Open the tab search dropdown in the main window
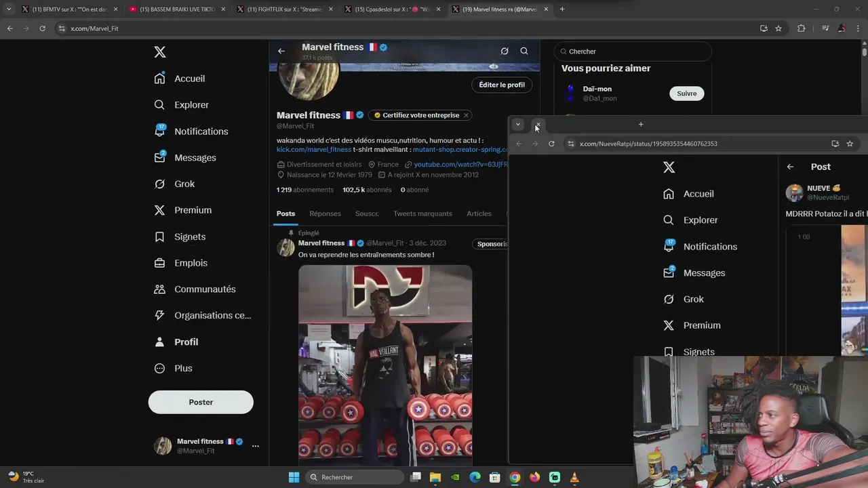The height and width of the screenshot is (488, 868). click(x=9, y=9)
